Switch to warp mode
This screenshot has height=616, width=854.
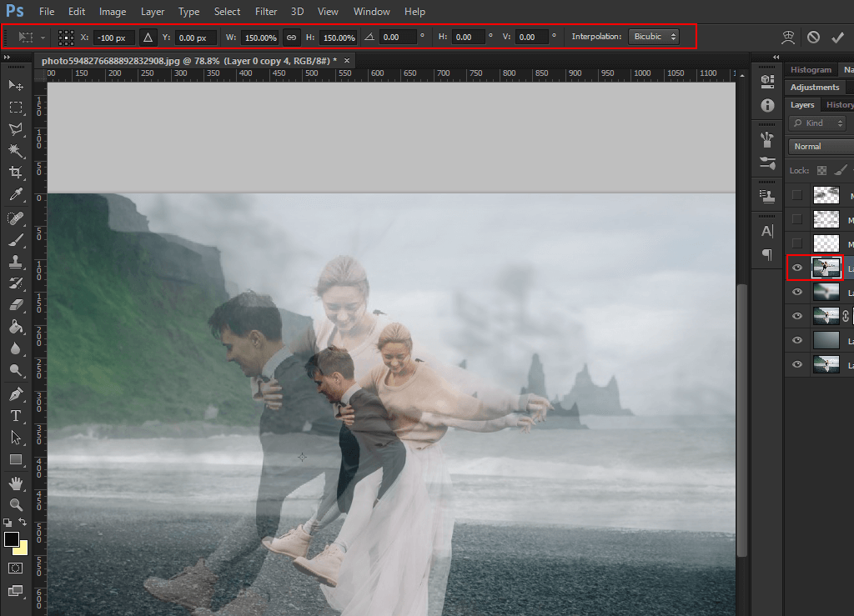point(788,37)
